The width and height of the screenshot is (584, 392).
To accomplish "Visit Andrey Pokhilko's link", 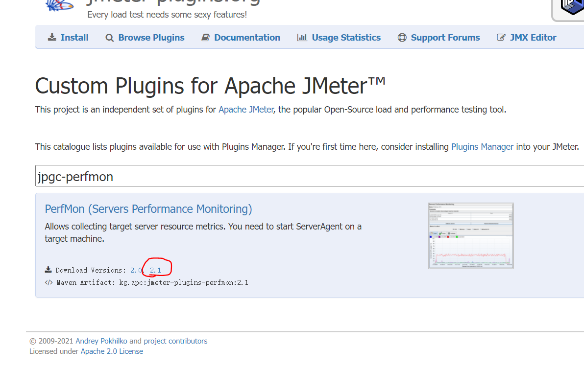I will [x=101, y=341].
